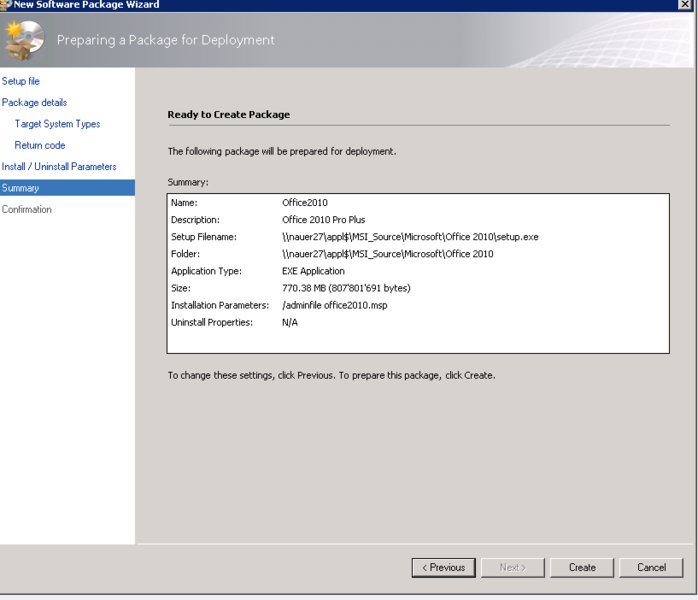The image size is (698, 600).
Task: Click the Folder path value
Action: click(387, 254)
